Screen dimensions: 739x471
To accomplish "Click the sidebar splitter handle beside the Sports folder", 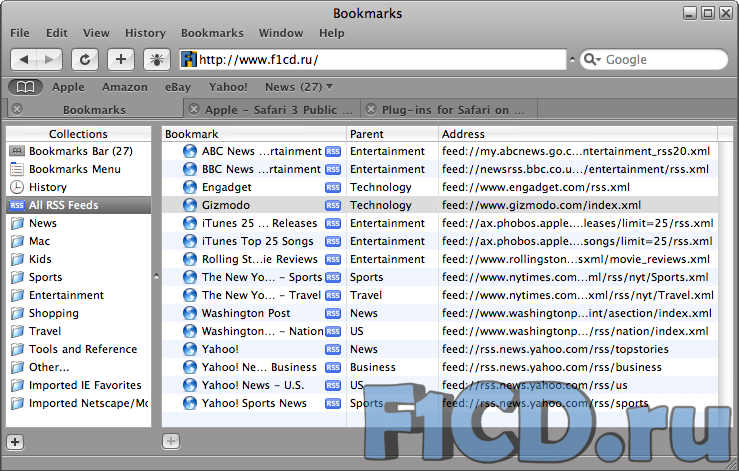I will pos(156,277).
